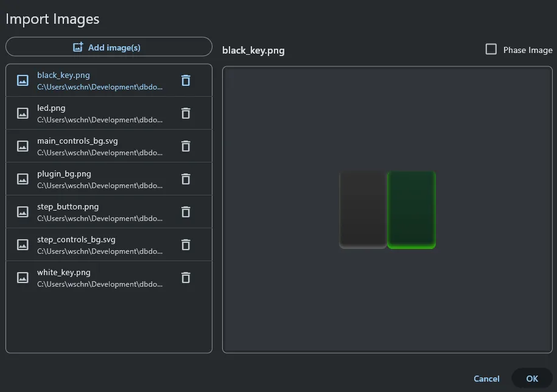557x392 pixels.
Task: Click the image icon beside white_key.png
Action: tap(23, 278)
